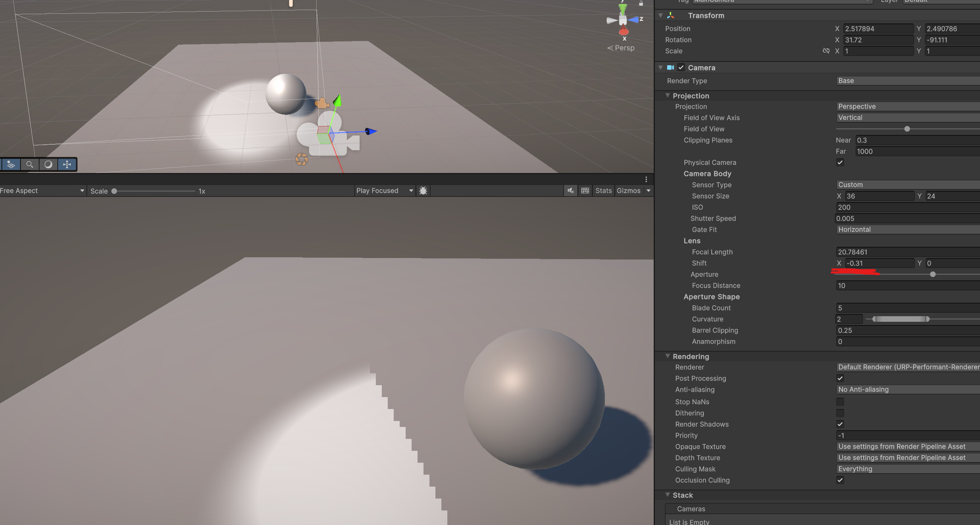Screen dimensions: 980x525
Task: Click the keyboard shortcuts icon in Game view
Action: click(x=585, y=191)
